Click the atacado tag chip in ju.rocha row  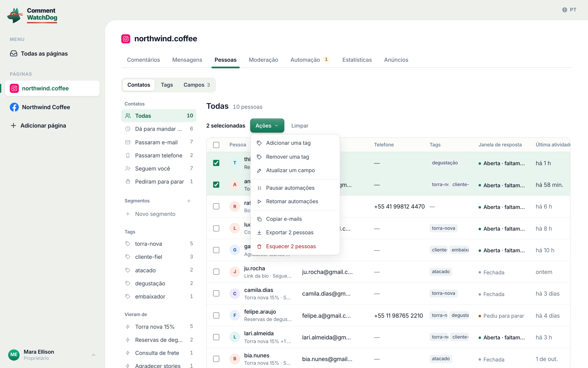441,272
